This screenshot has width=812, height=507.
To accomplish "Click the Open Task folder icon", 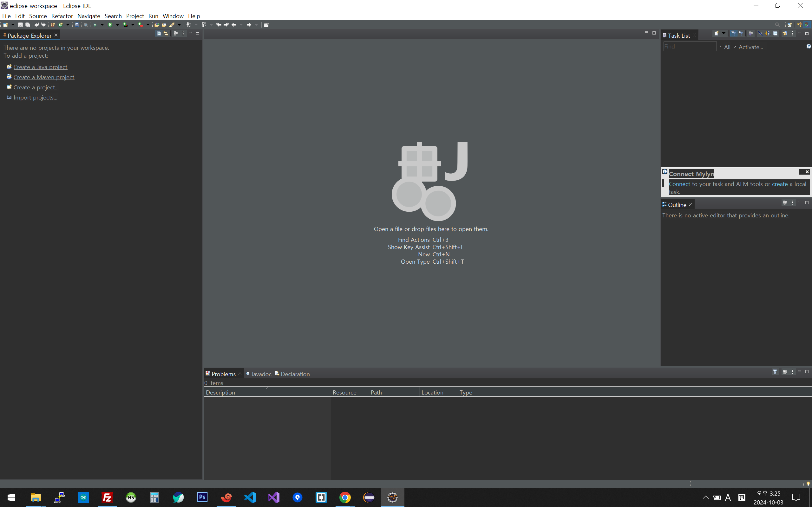I will pos(164,25).
